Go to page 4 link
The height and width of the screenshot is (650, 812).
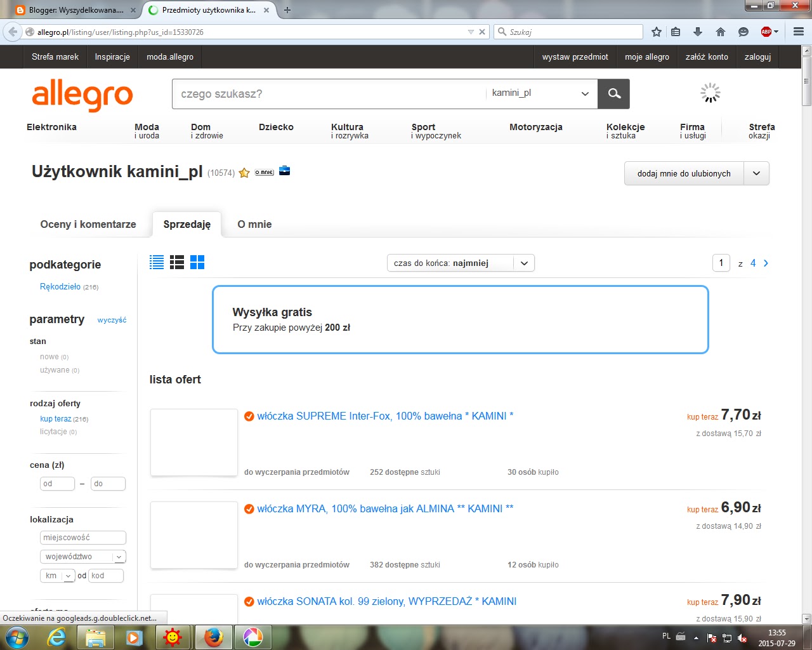(753, 263)
